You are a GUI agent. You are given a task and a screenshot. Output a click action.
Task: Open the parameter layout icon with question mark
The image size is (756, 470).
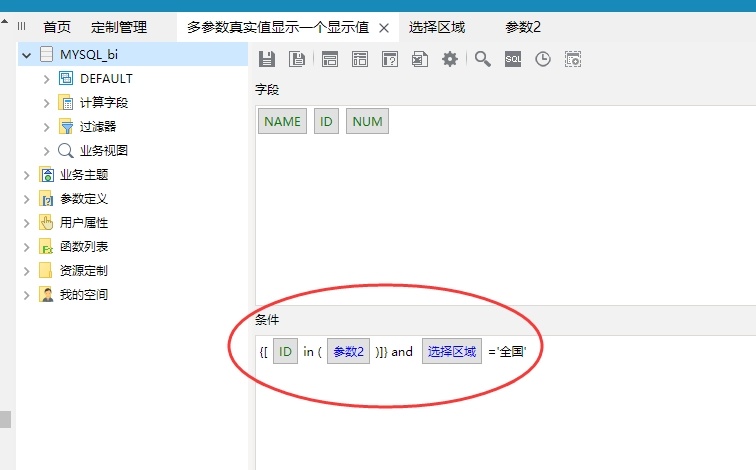pos(390,59)
